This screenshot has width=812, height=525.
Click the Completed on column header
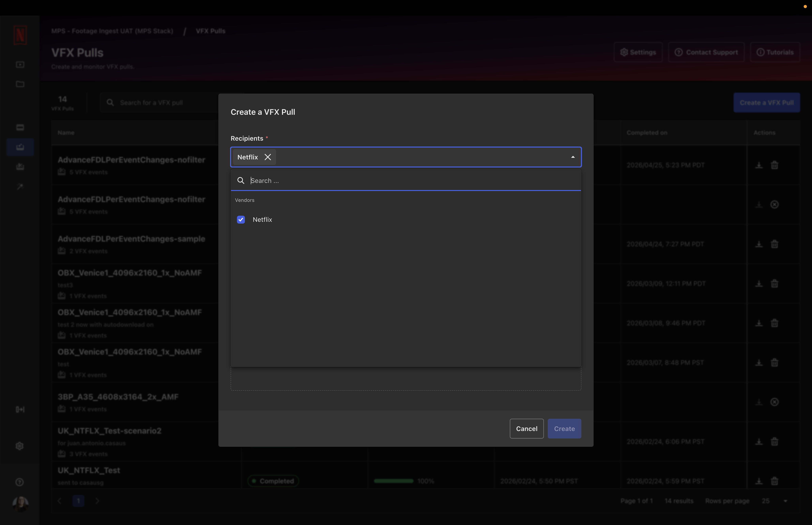click(x=647, y=133)
